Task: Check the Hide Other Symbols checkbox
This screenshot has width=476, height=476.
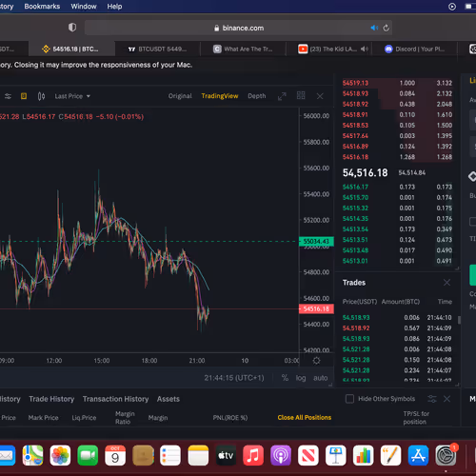Action: coord(349,399)
